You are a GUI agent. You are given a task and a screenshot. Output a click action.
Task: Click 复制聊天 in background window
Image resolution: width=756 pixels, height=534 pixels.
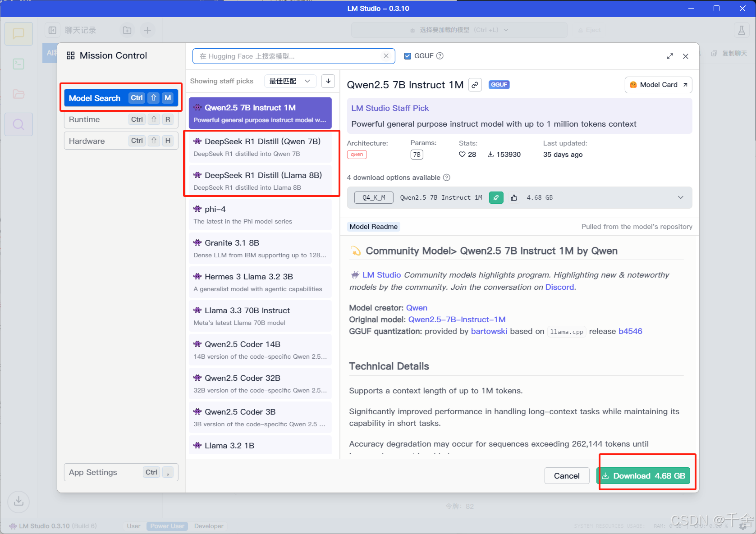pos(729,53)
